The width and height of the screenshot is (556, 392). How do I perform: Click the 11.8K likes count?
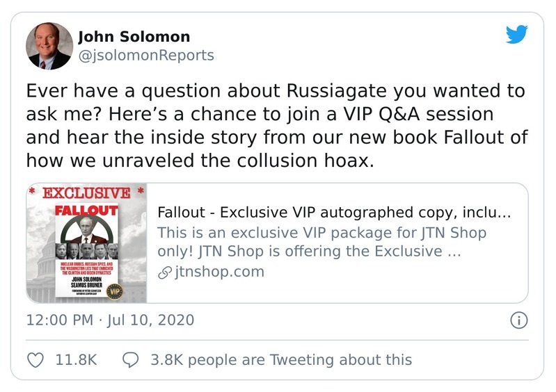click(x=75, y=359)
